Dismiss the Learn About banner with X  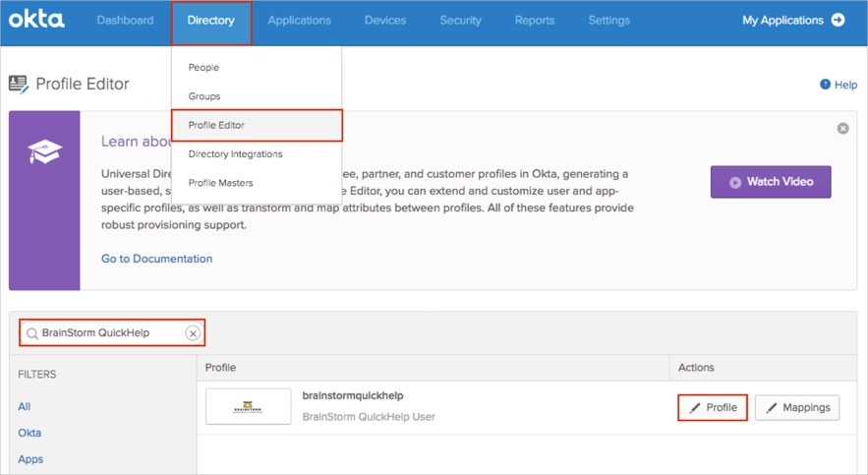[x=842, y=129]
